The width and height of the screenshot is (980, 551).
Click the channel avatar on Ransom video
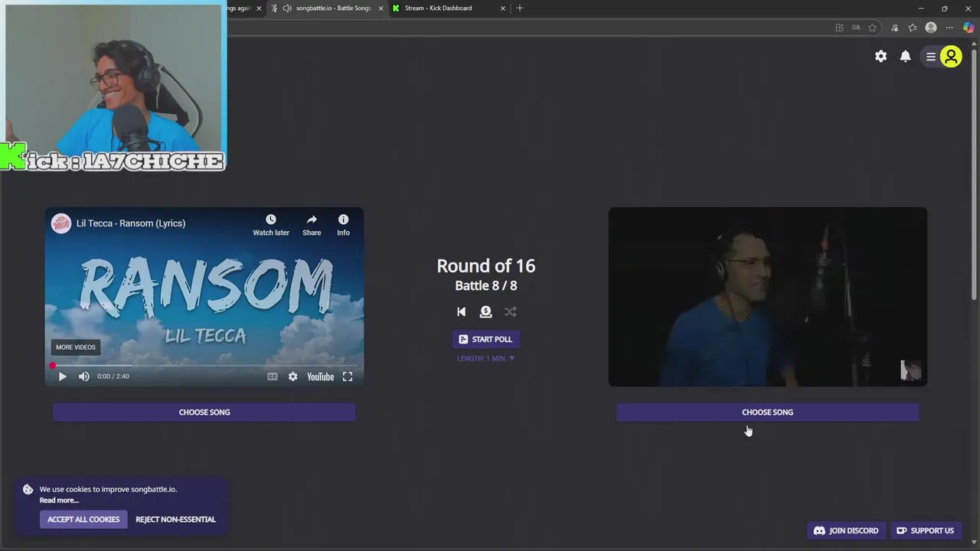coord(61,223)
